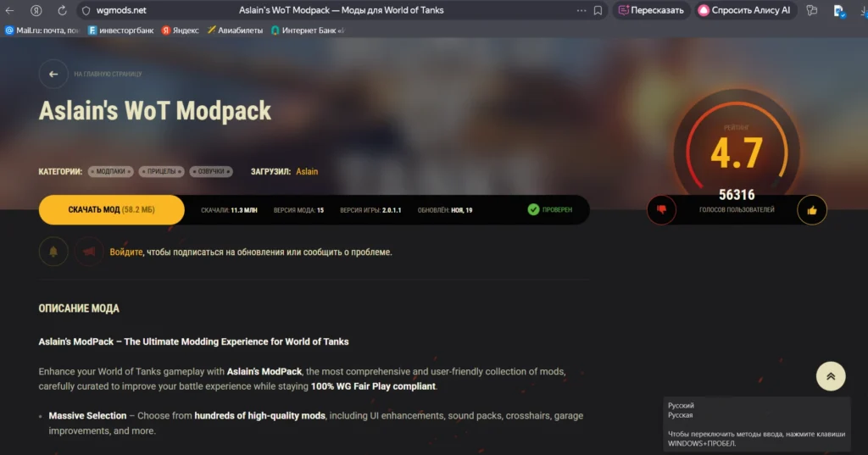Select the Озвучки category tag

211,171
